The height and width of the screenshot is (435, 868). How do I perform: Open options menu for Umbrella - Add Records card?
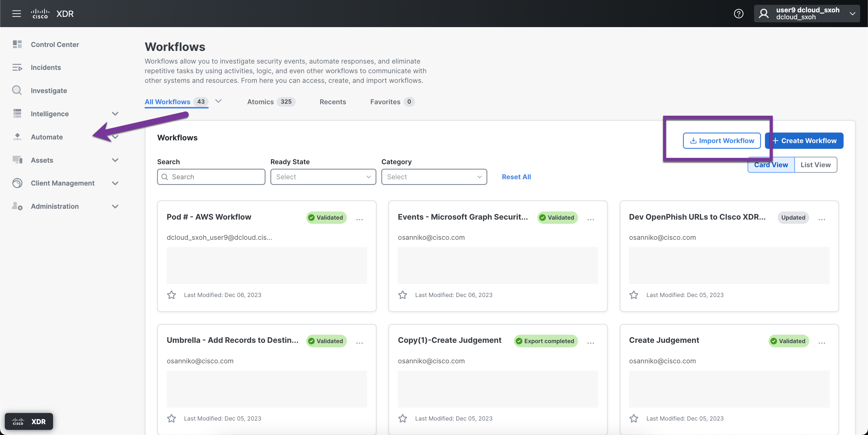point(360,343)
